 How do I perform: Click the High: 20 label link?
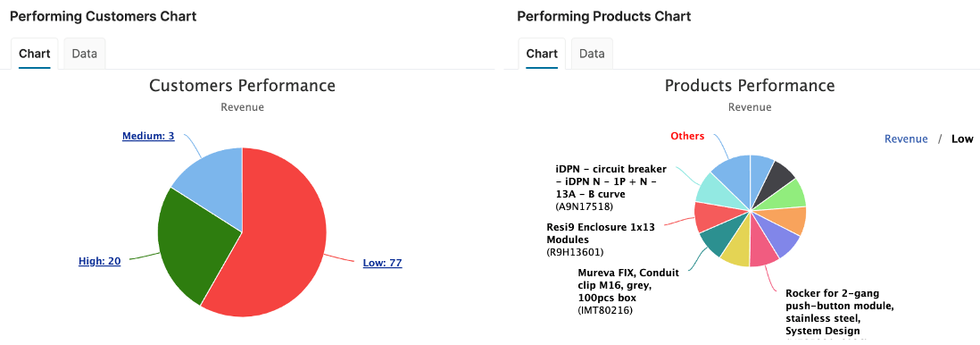point(99,261)
